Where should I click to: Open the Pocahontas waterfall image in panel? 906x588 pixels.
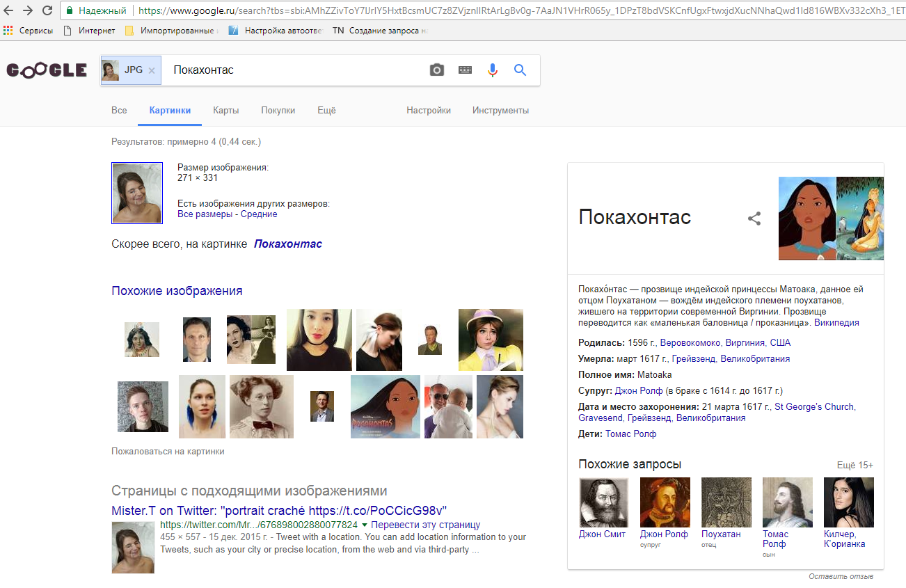pos(860,218)
